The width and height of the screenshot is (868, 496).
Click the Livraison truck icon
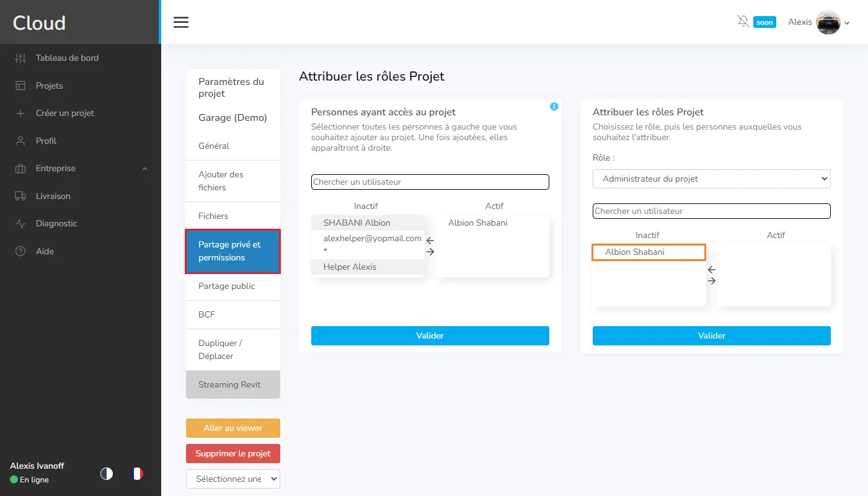[20, 196]
